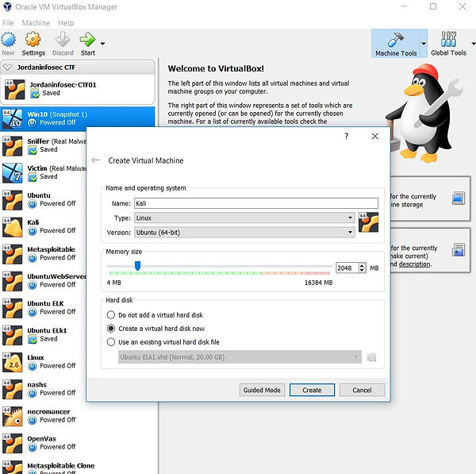Open the Start button dropdown arrow

coord(102,44)
